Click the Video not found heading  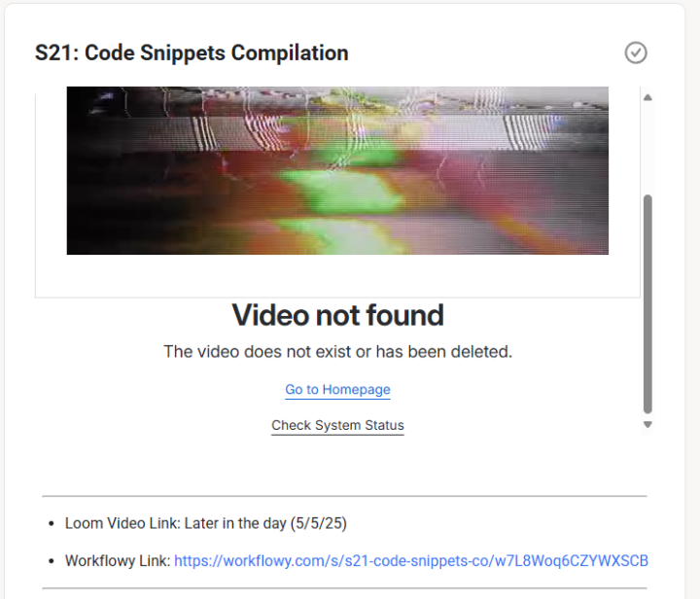[338, 315]
